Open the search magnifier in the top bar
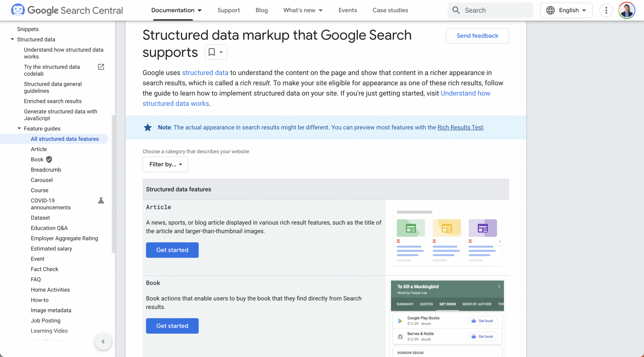644x357 pixels. 456,10
